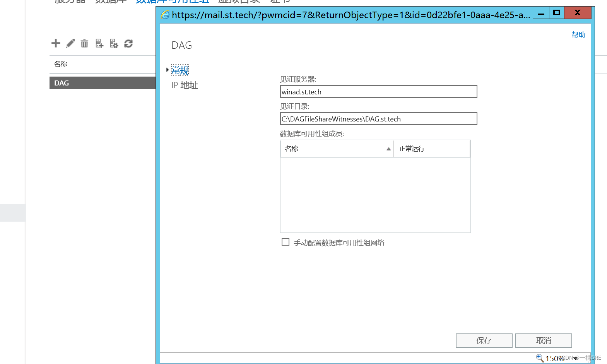Select the 常规 section in dialog

(180, 70)
